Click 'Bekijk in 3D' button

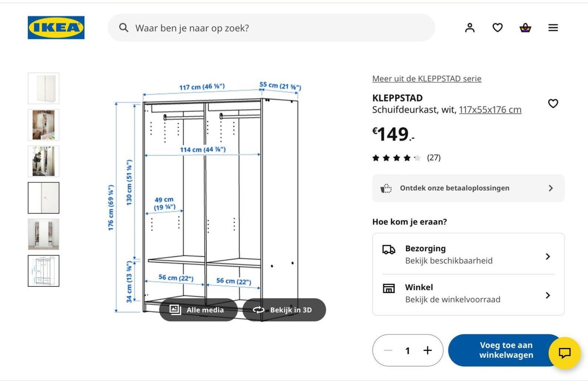pos(284,310)
